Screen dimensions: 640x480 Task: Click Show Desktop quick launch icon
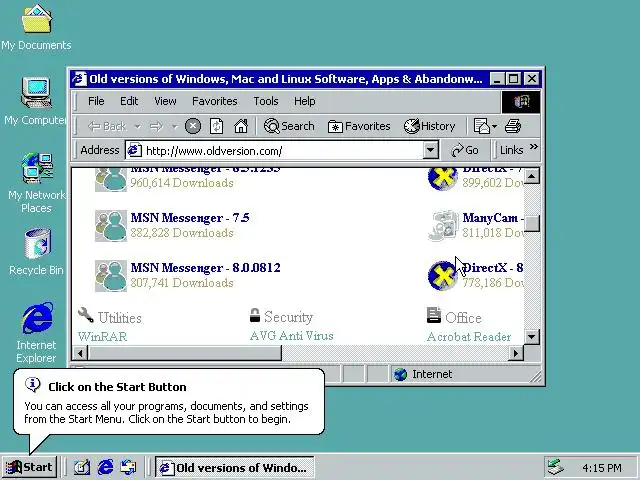point(82,467)
